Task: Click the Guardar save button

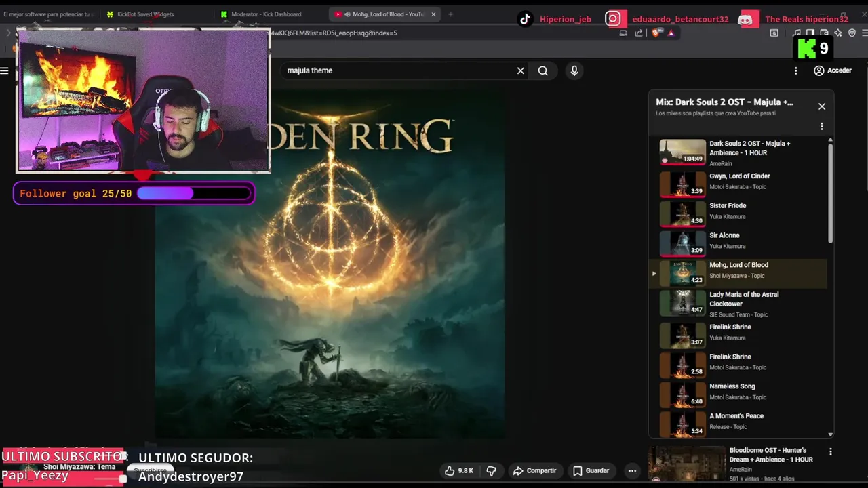Action: 591,470
